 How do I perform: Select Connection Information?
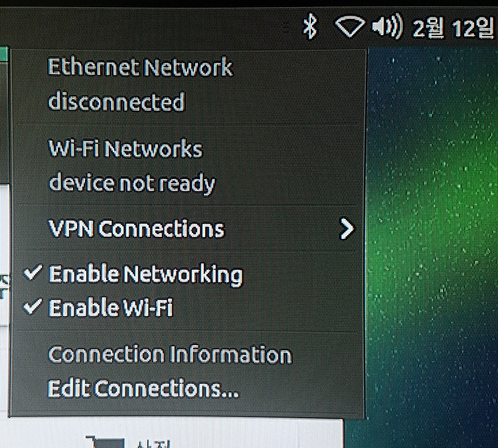(169, 354)
